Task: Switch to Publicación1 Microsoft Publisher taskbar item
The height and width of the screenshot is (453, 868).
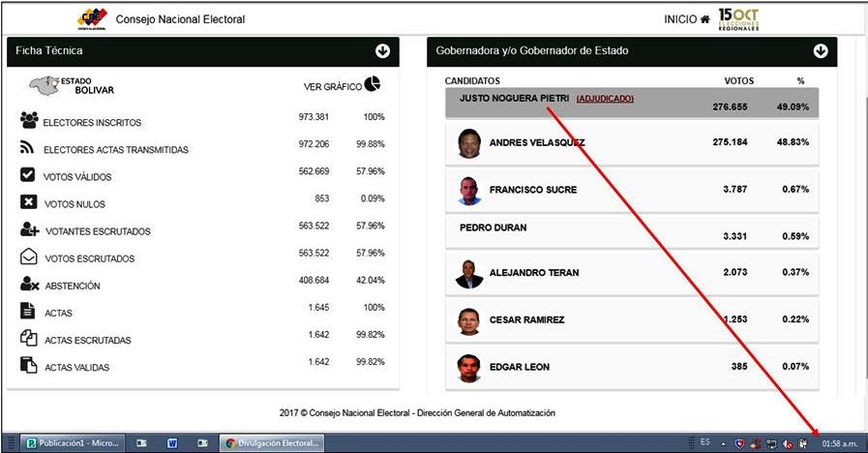Action: (74, 443)
